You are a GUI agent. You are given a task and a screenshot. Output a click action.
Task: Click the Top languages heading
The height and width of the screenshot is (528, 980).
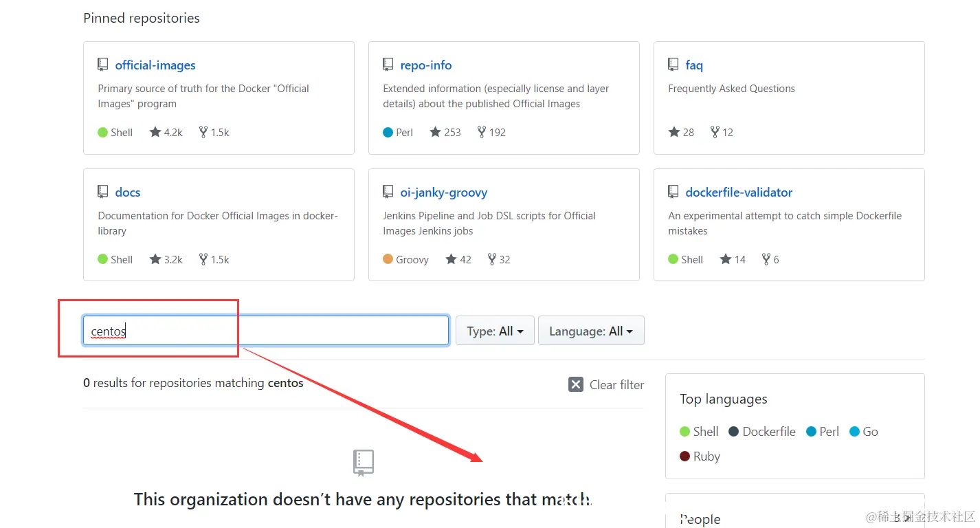(724, 399)
